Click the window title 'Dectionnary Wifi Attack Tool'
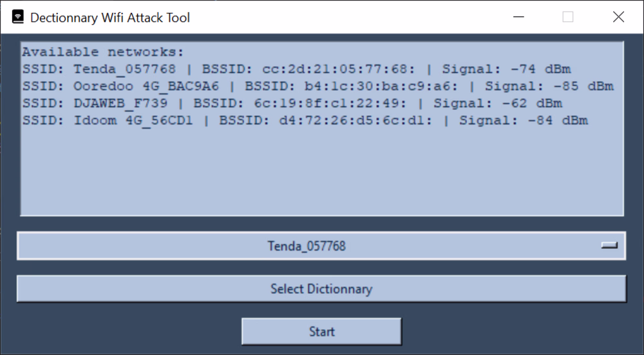Screen dimensions: 644x355 tap(110, 17)
